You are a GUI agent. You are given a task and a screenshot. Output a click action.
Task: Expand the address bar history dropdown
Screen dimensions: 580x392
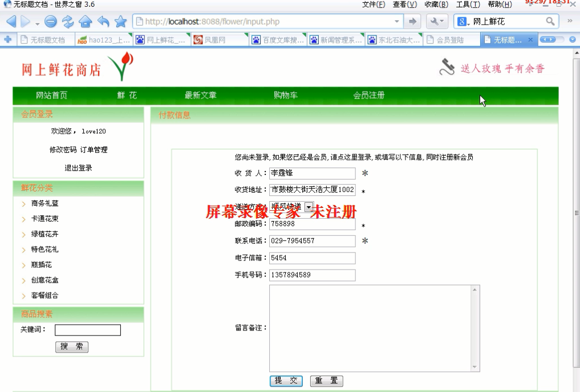(398, 22)
